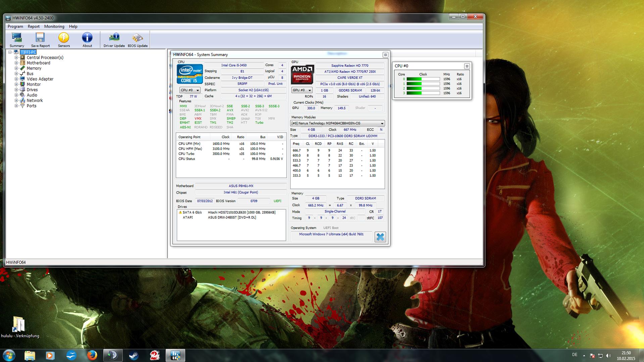Expand the Monitor node

click(x=16, y=84)
